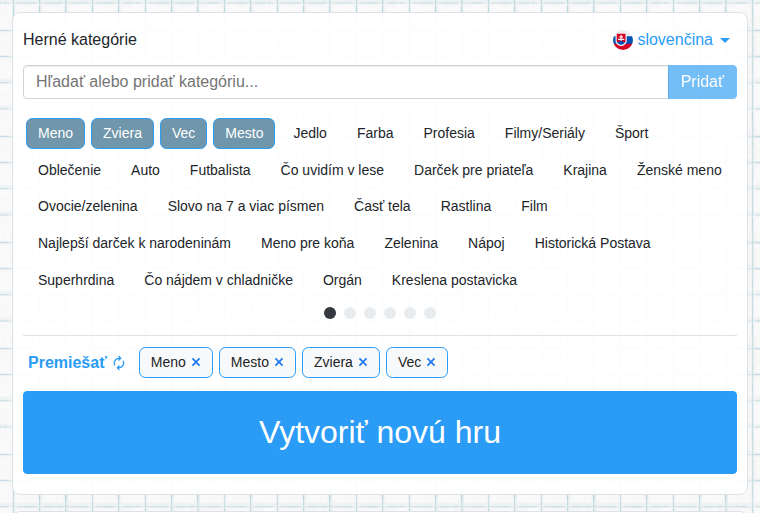The height and width of the screenshot is (513, 760).
Task: Add the Futbalista category
Action: 220,170
